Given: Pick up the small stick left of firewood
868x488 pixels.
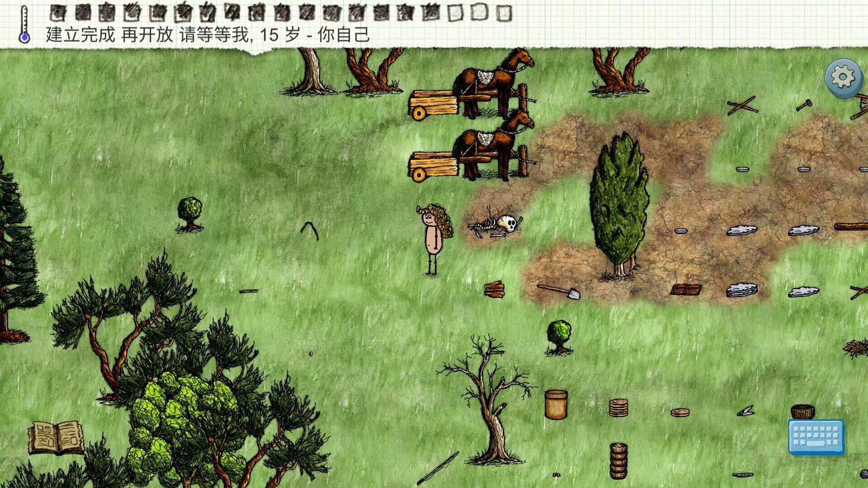Looking at the screenshot, I should point(249,291).
